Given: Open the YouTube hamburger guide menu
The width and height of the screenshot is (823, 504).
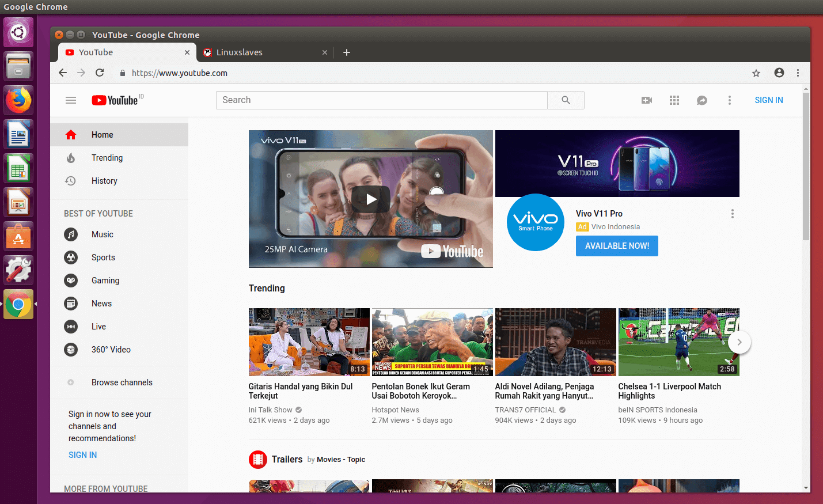Looking at the screenshot, I should click(71, 100).
